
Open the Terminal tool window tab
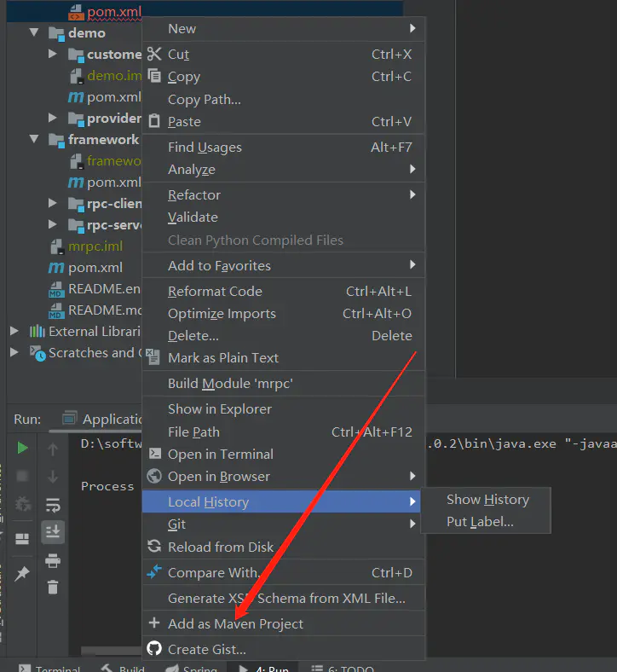coord(49,668)
